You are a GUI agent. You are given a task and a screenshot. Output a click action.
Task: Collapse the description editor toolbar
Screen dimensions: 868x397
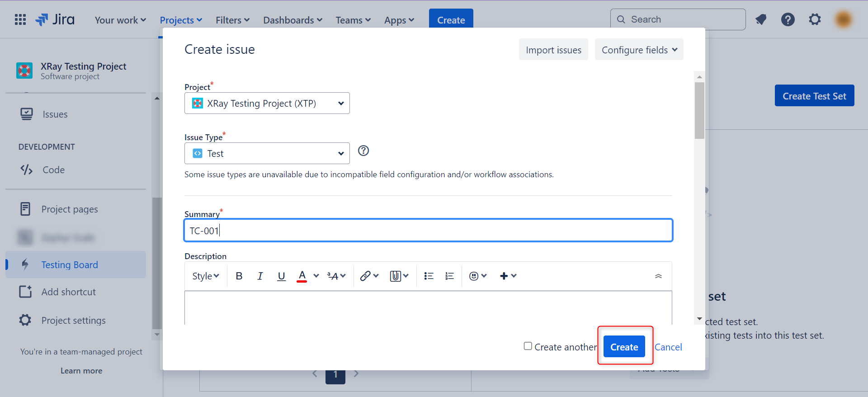point(658,276)
